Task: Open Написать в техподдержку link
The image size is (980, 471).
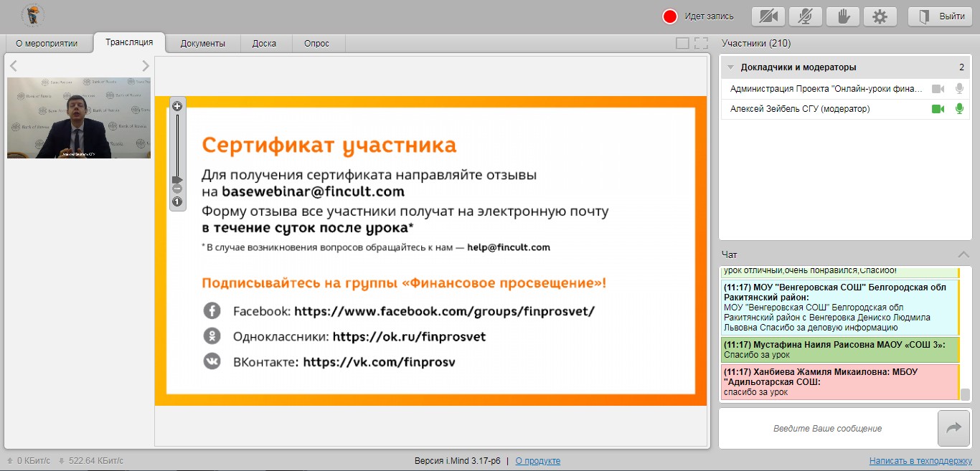Action: pos(921,461)
